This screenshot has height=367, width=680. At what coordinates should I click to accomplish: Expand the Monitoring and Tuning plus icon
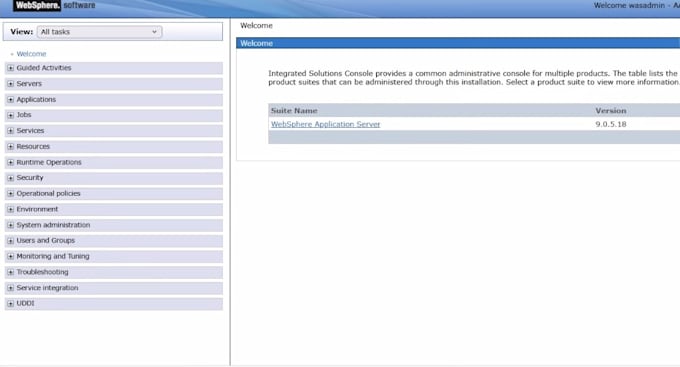coord(10,256)
